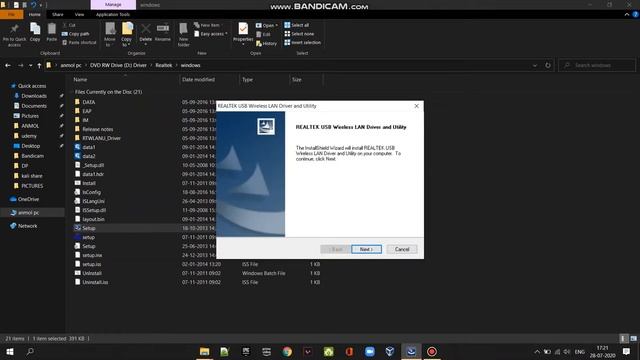Screen dimensions: 640x360
Task: Click the Search windows input field
Action: 597,65
